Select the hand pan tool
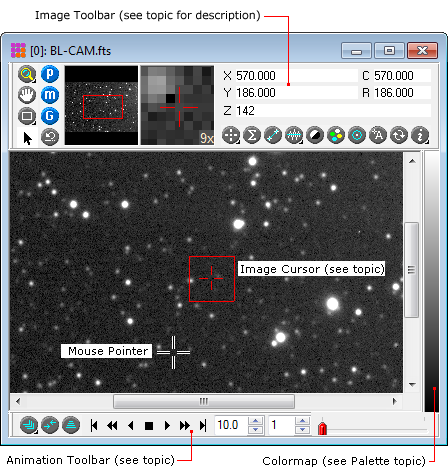Screen dimensions: 448x473 (x=27, y=95)
